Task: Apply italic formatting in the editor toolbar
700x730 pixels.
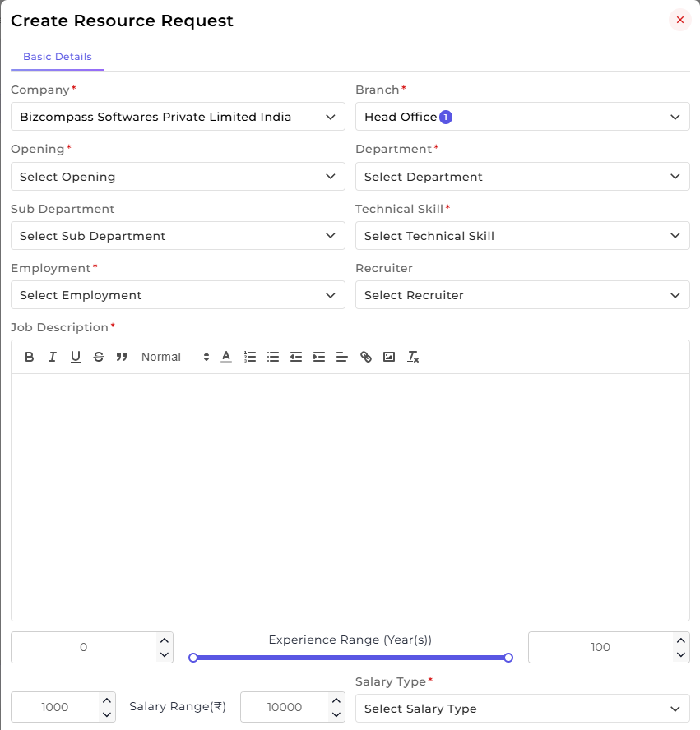Action: pos(52,357)
